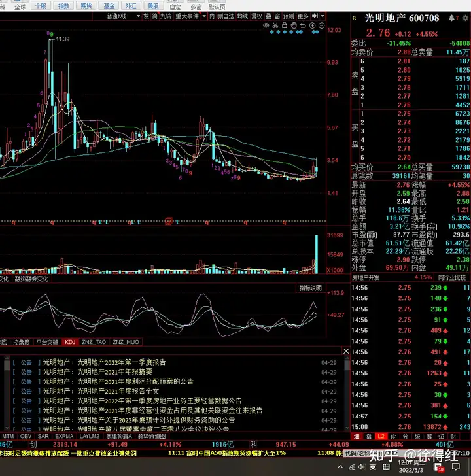The height and width of the screenshot is (476, 471).
Task: Select the ZNZ_HUO indicator tab
Action: point(126,342)
